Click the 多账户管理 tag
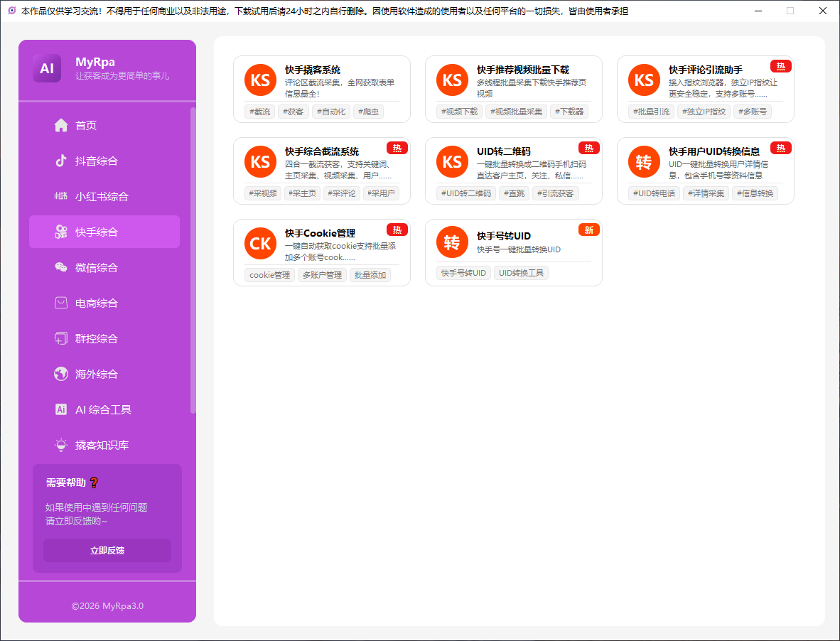 [322, 275]
